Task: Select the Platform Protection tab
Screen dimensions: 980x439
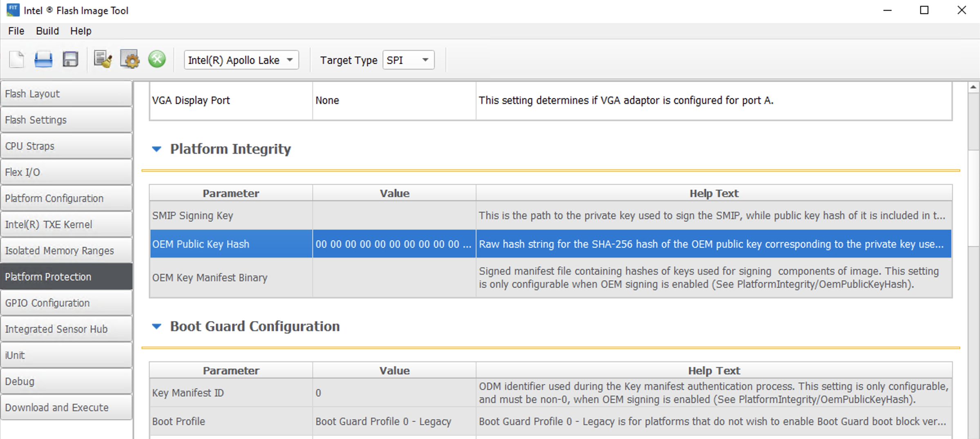Action: click(66, 277)
